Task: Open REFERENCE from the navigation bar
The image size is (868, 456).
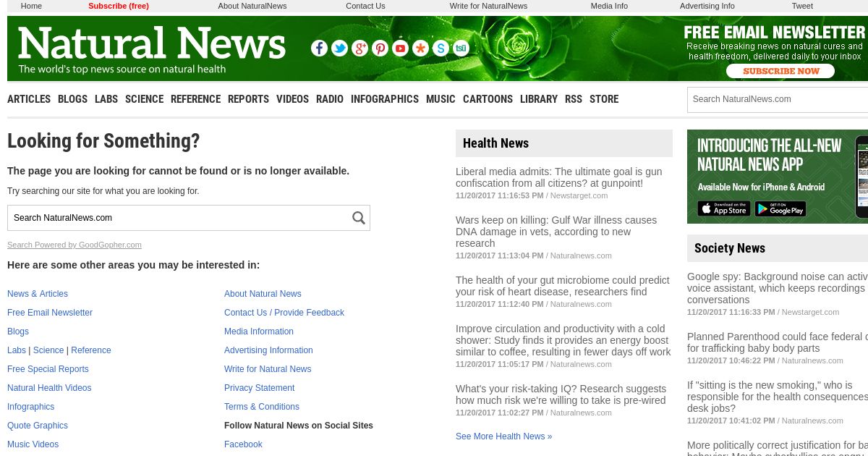Action: click(195, 99)
